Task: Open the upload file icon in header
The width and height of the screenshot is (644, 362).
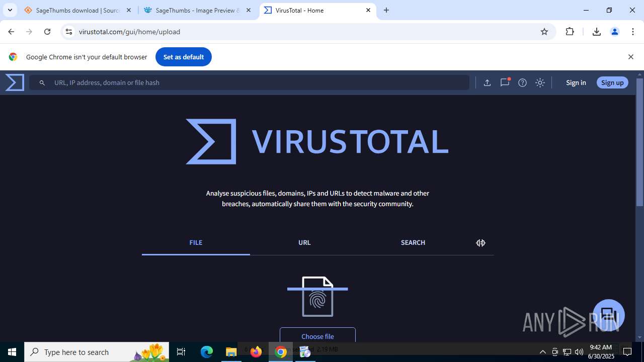Action: pyautogui.click(x=487, y=83)
